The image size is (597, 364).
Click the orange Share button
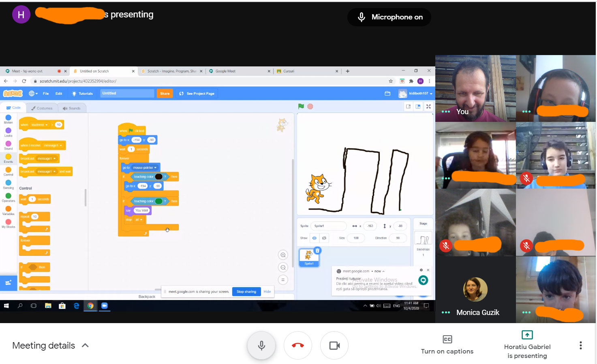tap(165, 94)
